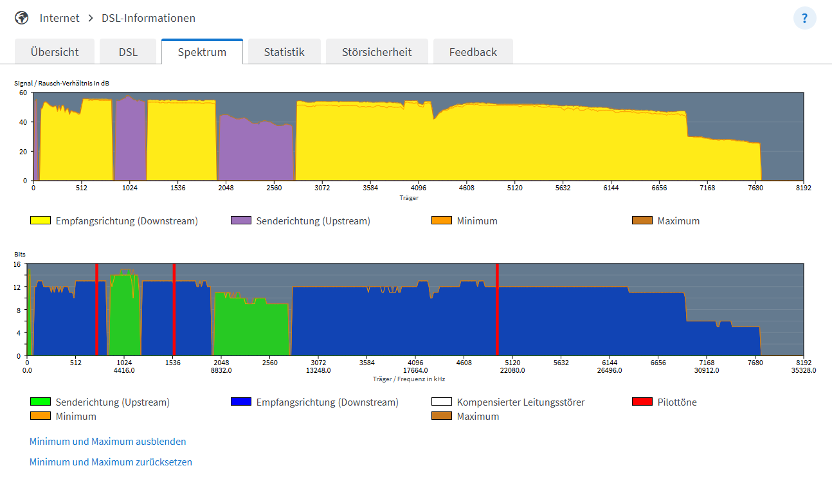Click the orange Minimum swatch in bits legend
Viewport: 832px width, 504px height.
[41, 416]
